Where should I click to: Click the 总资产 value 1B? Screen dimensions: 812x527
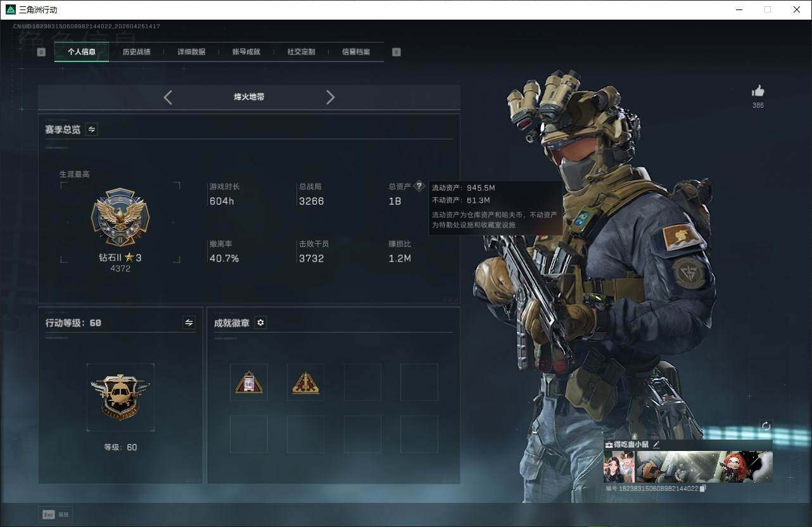point(395,201)
